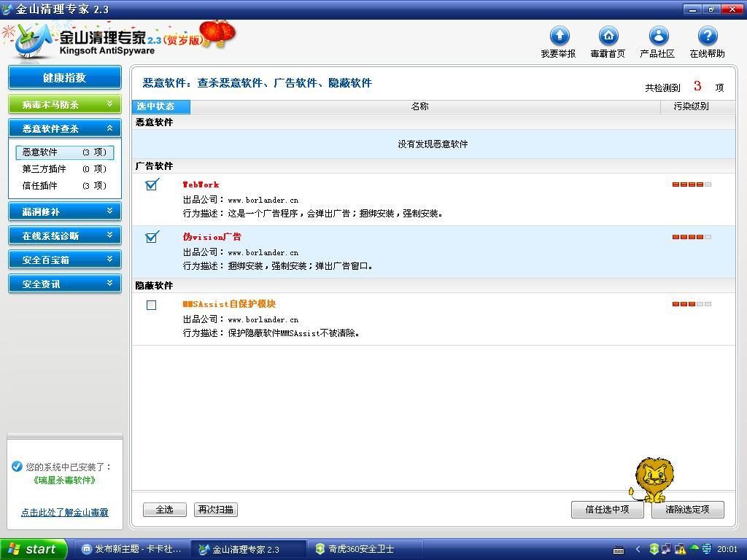This screenshot has width=747, height=560.
Task: Click the taskbar clock 20:01
Action: tap(727, 550)
